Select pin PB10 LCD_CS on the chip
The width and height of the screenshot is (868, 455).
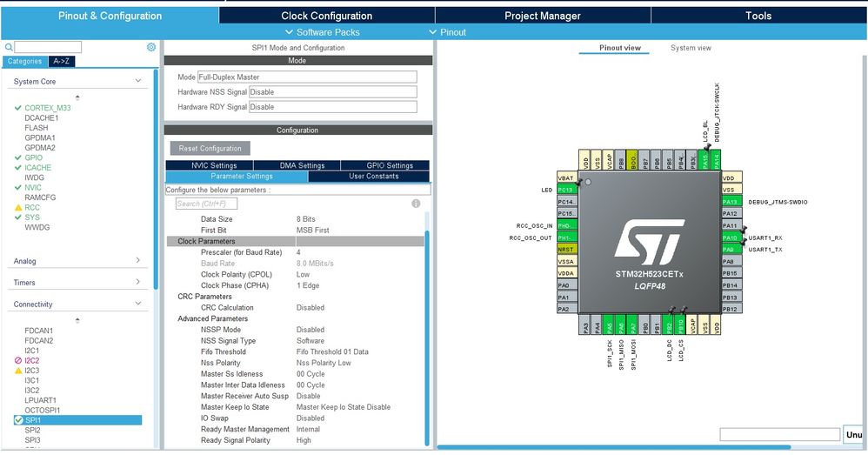[x=681, y=325]
